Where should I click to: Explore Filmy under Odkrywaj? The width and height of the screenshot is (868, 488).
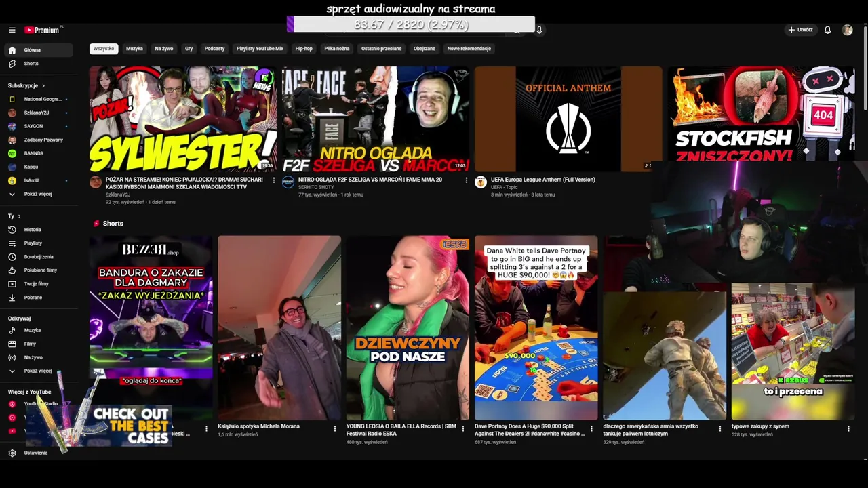[x=40, y=344]
